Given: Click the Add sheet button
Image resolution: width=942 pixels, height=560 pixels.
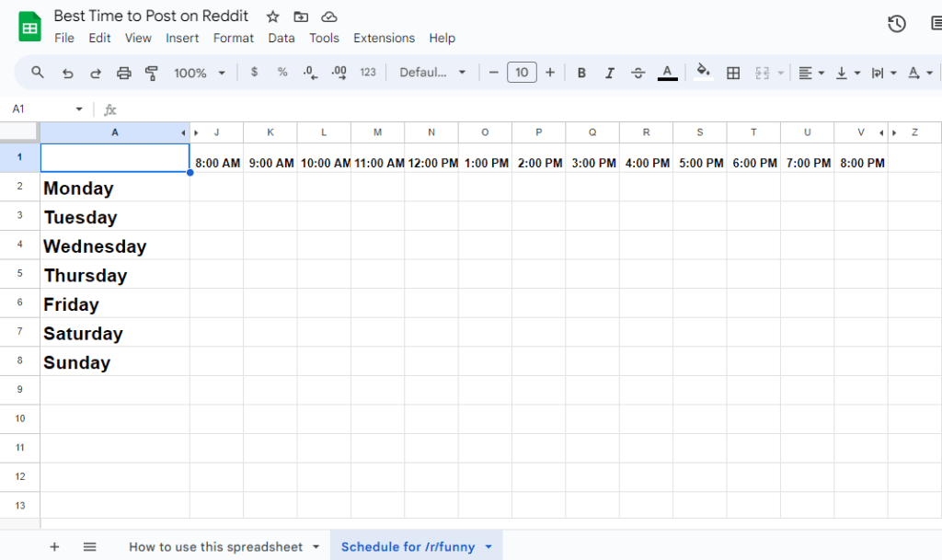Looking at the screenshot, I should coord(54,546).
